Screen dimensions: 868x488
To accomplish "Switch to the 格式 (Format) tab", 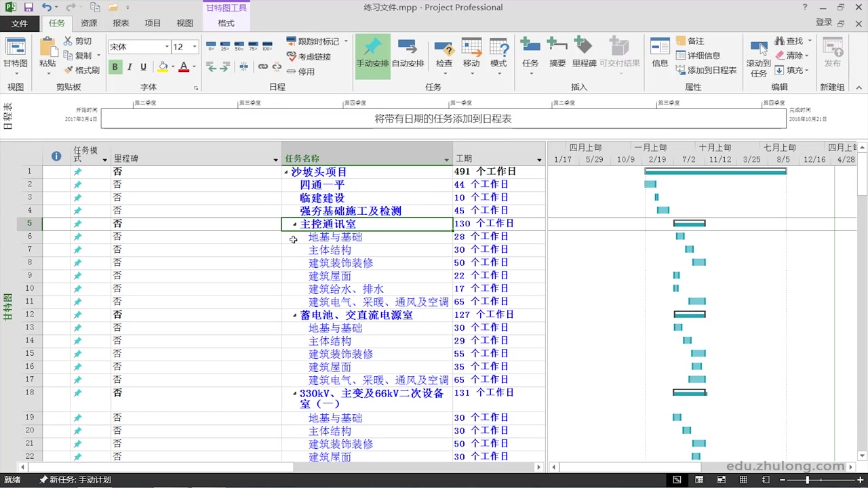I will pyautogui.click(x=226, y=23).
